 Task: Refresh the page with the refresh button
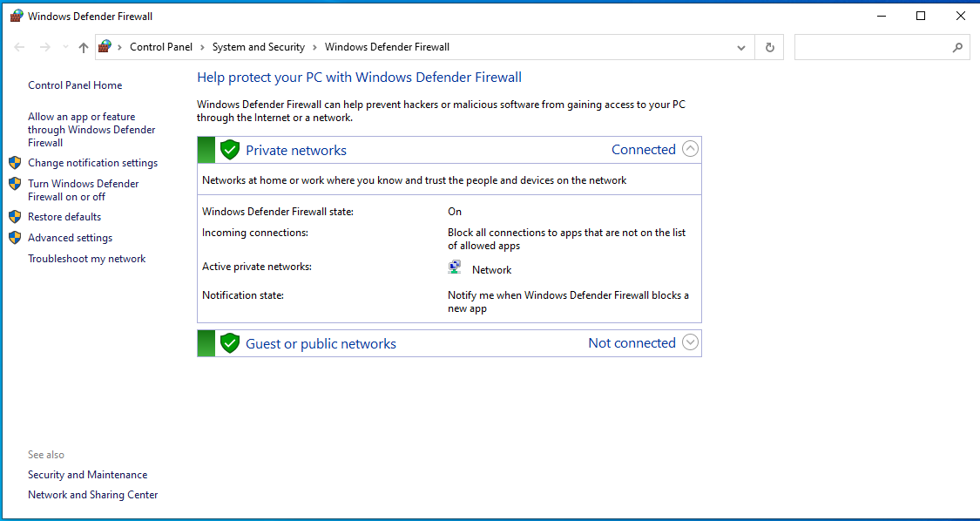769,48
